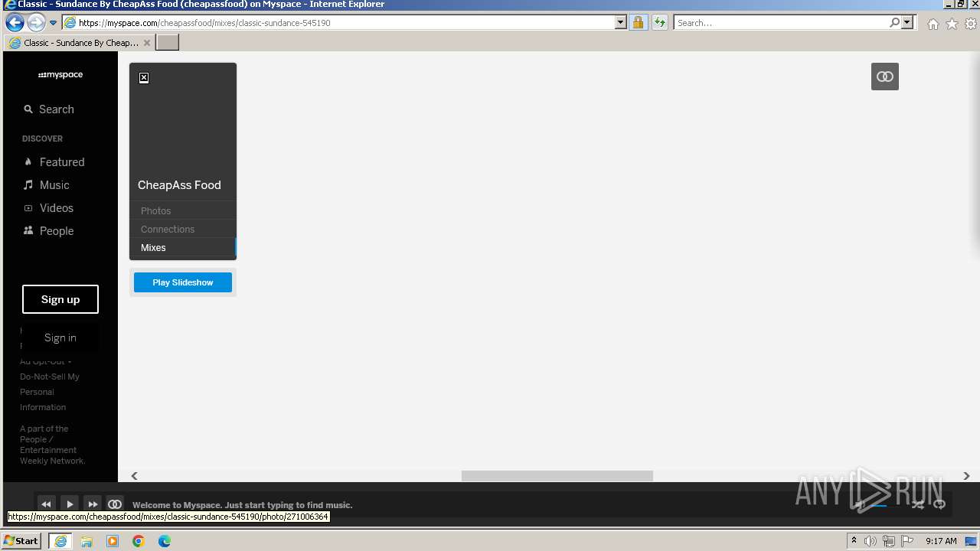The image size is (980, 551).
Task: Select the Connections tab on profile card
Action: (x=168, y=229)
